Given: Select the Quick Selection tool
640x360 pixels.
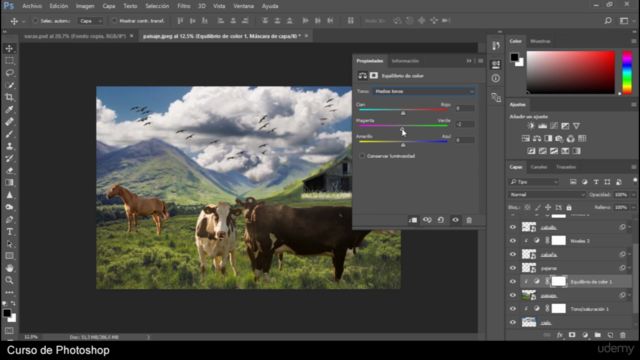Looking at the screenshot, I should pos(9,85).
